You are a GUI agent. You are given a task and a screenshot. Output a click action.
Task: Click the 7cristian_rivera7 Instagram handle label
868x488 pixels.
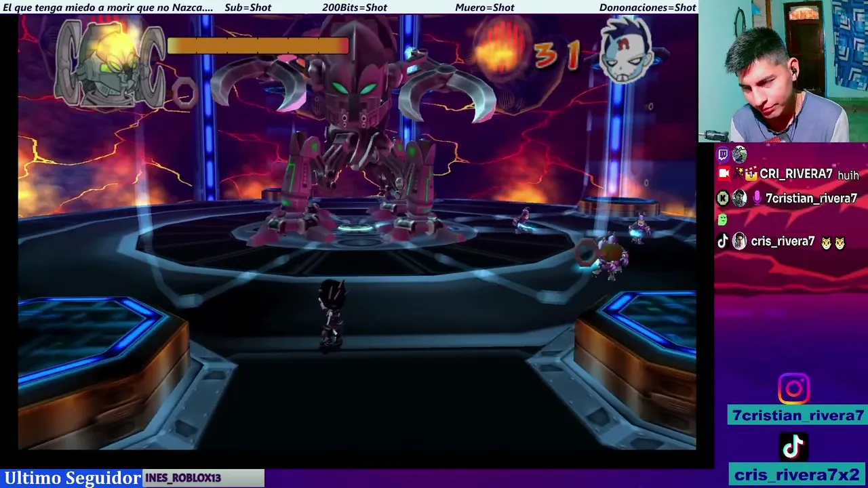tap(797, 415)
